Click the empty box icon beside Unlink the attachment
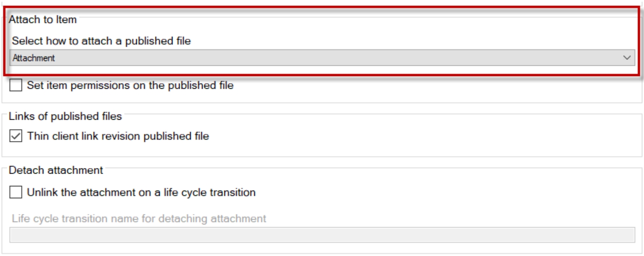 (x=15, y=192)
